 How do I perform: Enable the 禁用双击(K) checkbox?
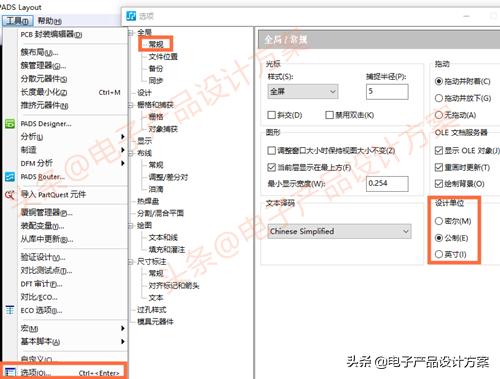[329, 115]
